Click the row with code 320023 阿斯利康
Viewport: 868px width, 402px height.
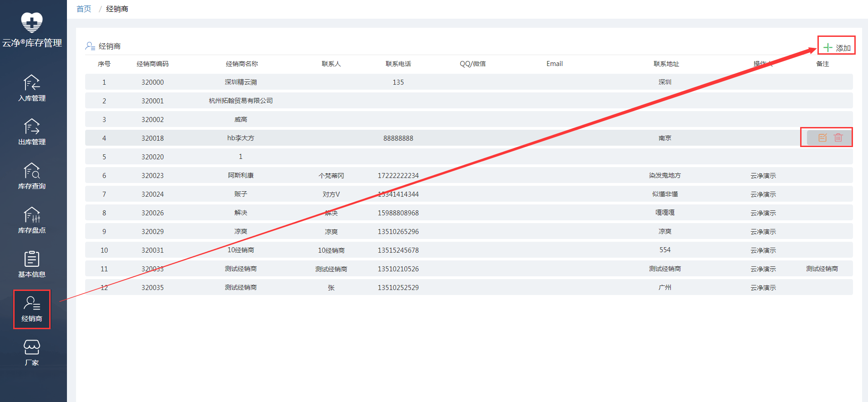click(240, 175)
